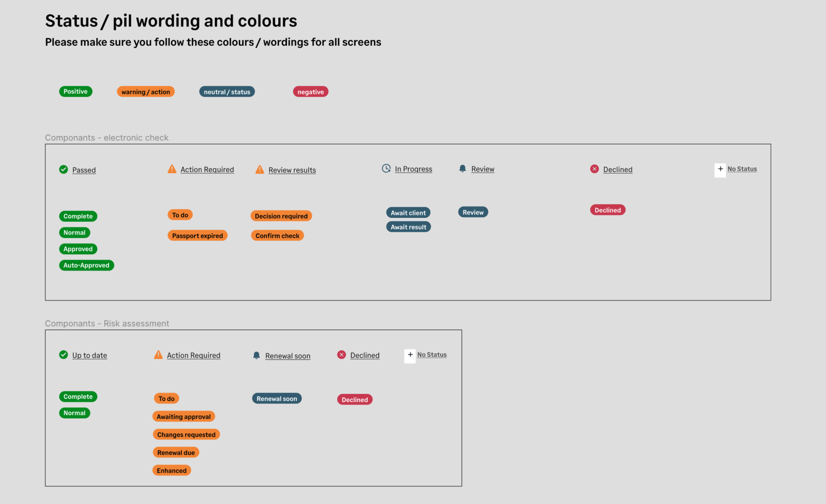
Task: Click the bell icon beside Review
Action: point(462,169)
